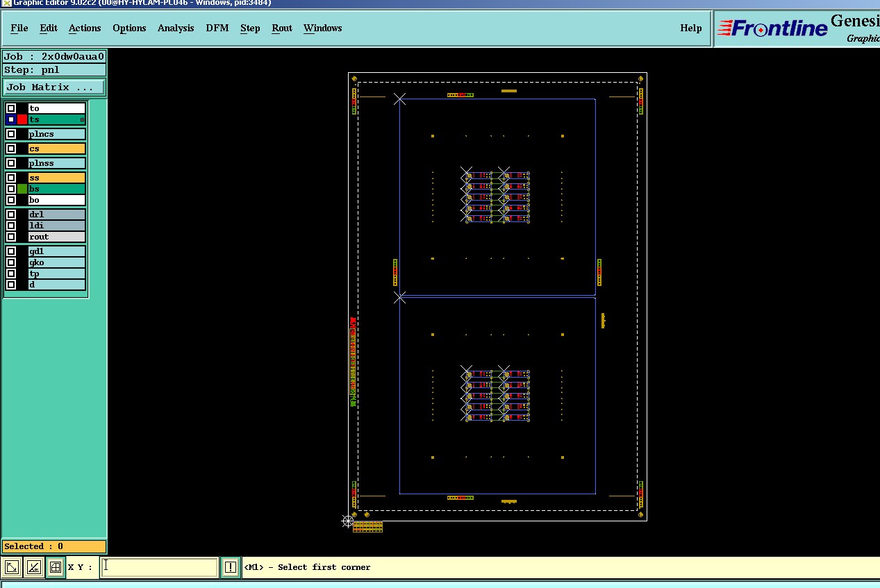Select the gd1 layer name
Viewport: 880px width, 588px height.
(56, 251)
